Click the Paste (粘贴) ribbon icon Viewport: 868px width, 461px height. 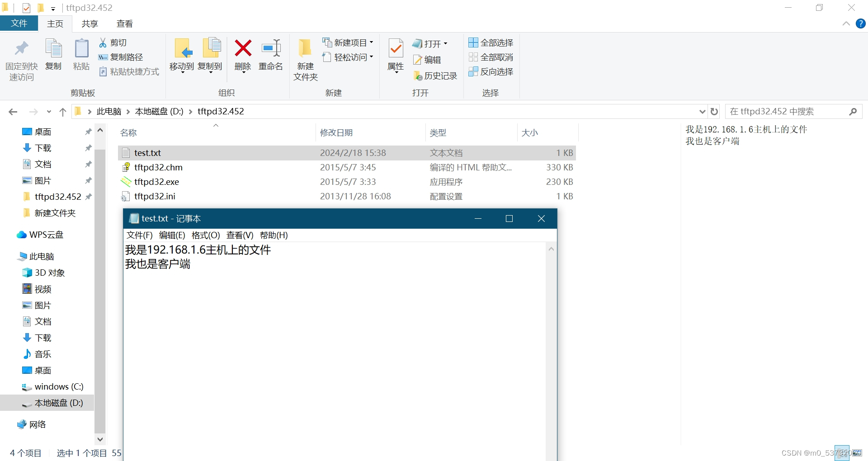point(81,49)
